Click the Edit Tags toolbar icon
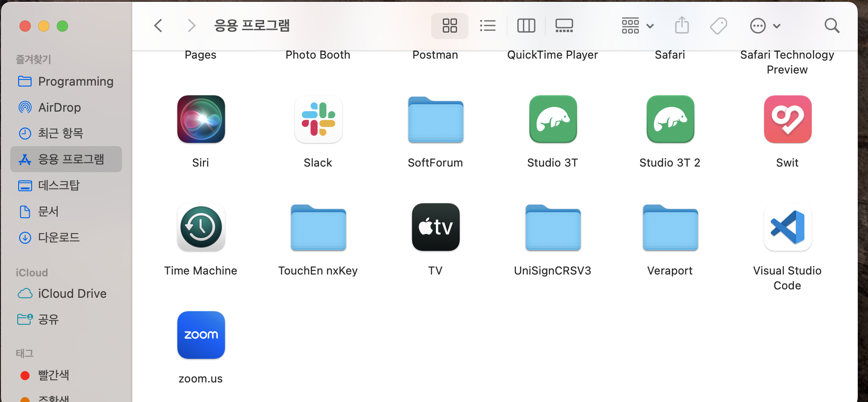868x402 pixels. point(719,26)
